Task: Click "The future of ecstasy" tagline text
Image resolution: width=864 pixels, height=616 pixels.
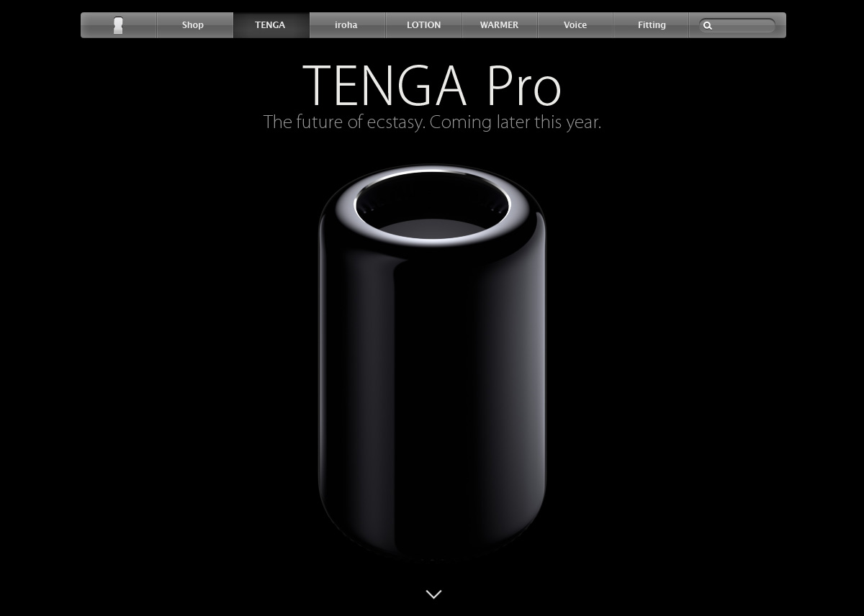Action: [x=345, y=122]
